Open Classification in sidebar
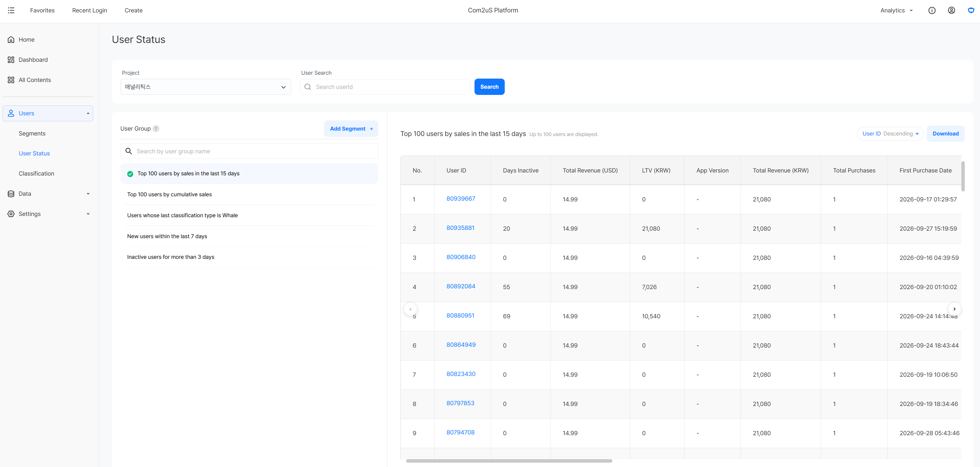 tap(36, 174)
